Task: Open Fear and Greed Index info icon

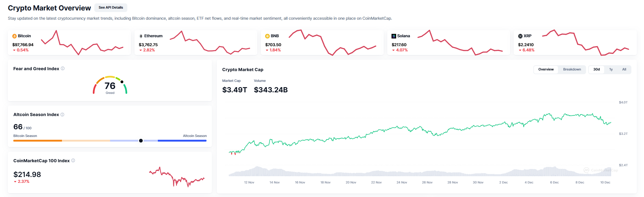Action: [63, 69]
